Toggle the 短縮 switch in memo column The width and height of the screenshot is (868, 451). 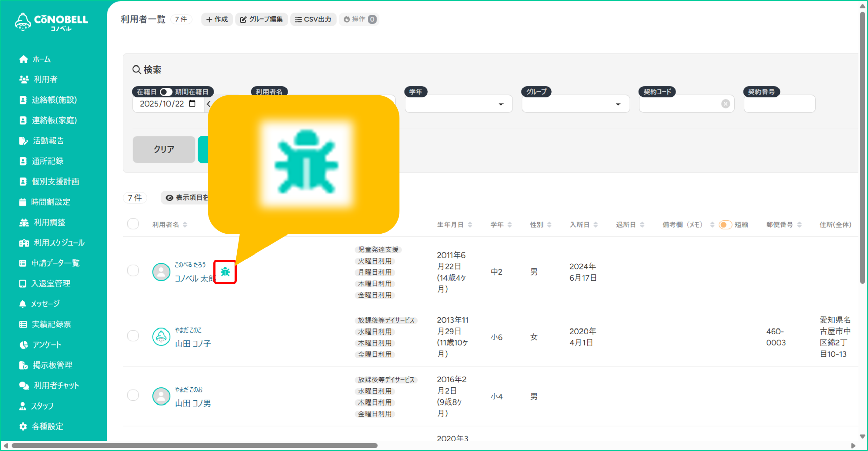click(x=725, y=225)
